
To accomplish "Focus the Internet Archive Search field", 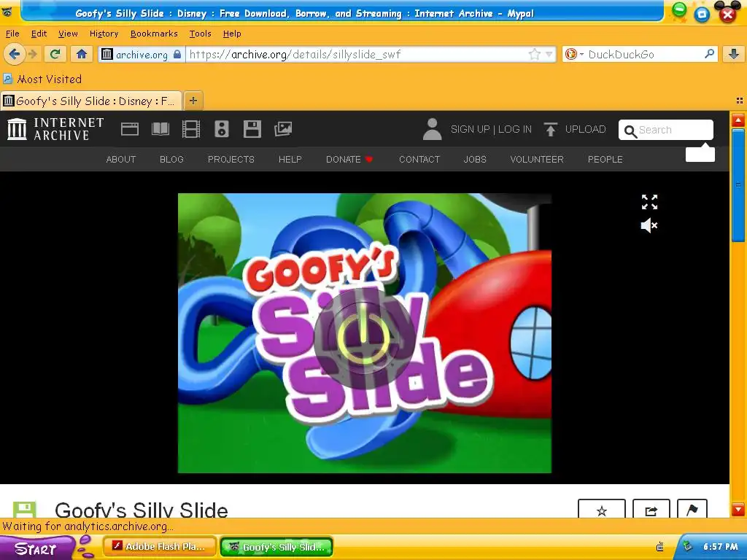I will point(666,130).
